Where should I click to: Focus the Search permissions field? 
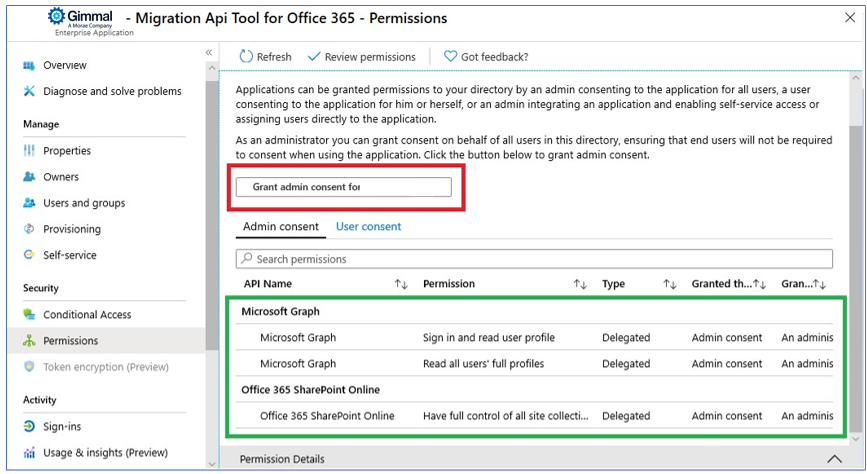(x=534, y=259)
